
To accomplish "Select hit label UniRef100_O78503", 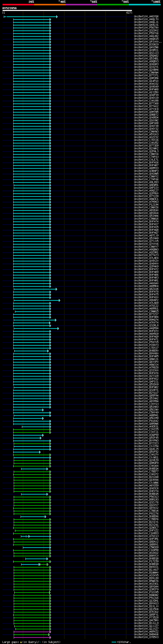I will (146, 637).
